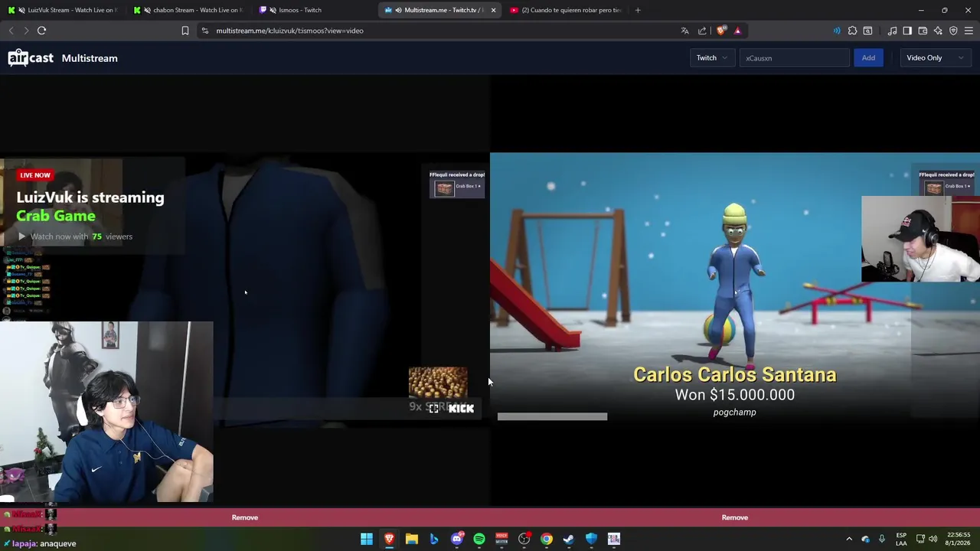The width and height of the screenshot is (980, 551).
Task: Bookmark this page with the bookmark icon
Action: point(185,31)
